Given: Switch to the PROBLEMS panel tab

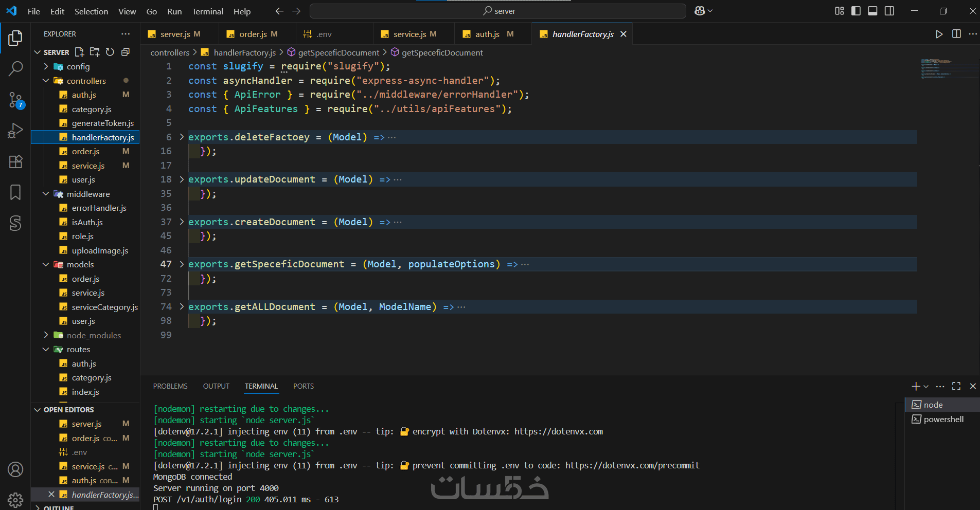Looking at the screenshot, I should coord(170,386).
